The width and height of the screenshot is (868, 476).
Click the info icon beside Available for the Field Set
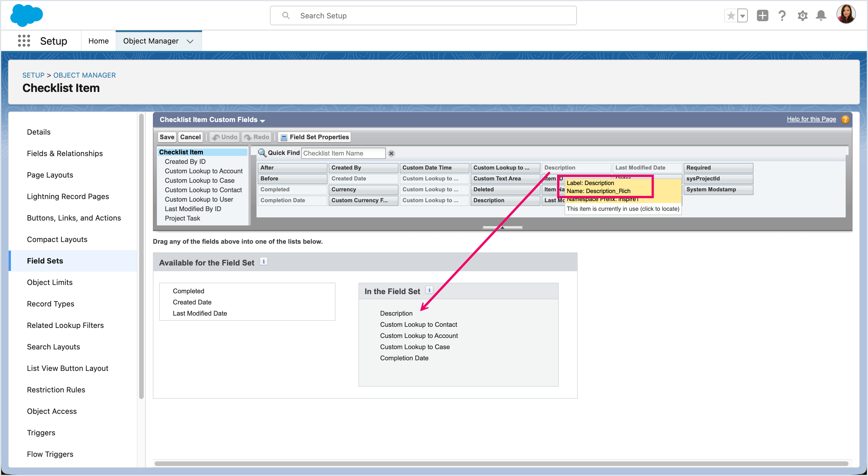click(x=264, y=261)
